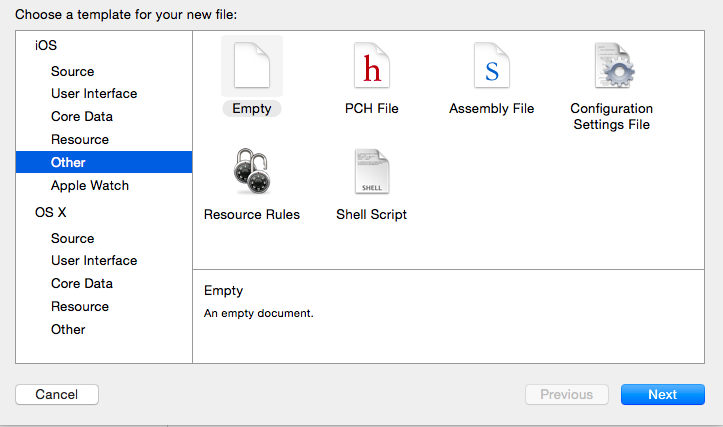
Task: Click the 'Empty' label under the blank icon
Action: [252, 109]
